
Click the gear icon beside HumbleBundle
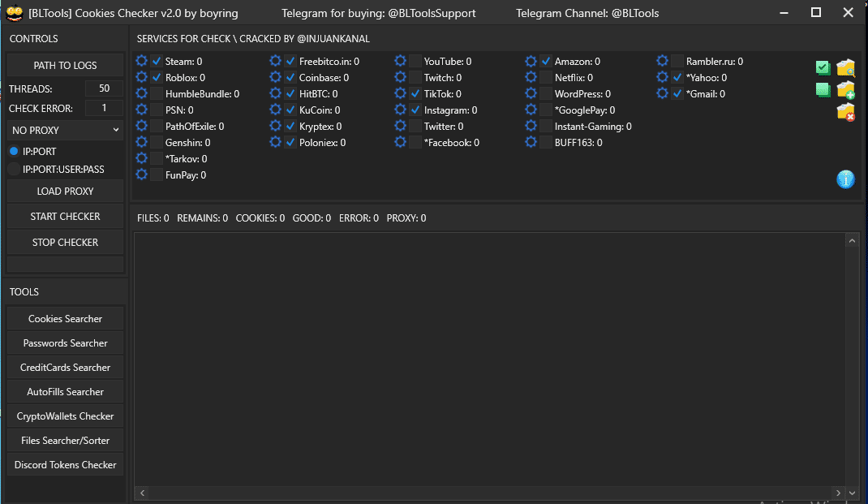pyautogui.click(x=142, y=93)
